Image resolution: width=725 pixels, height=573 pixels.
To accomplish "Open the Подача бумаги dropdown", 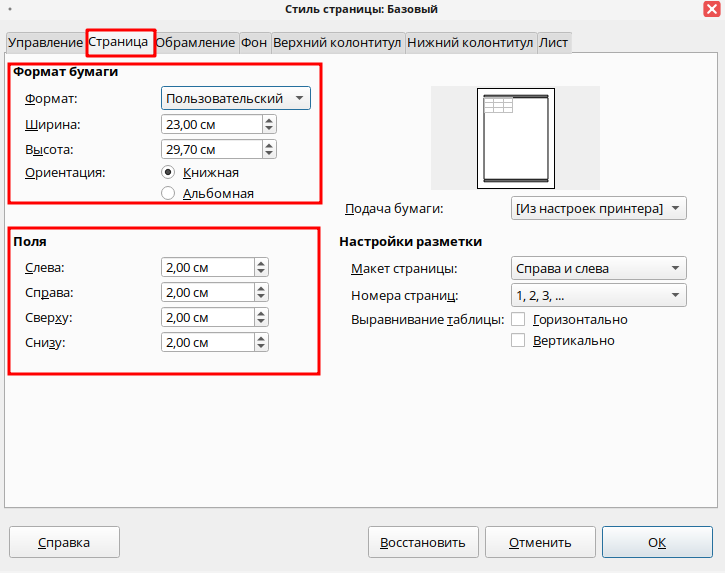I will click(x=598, y=208).
